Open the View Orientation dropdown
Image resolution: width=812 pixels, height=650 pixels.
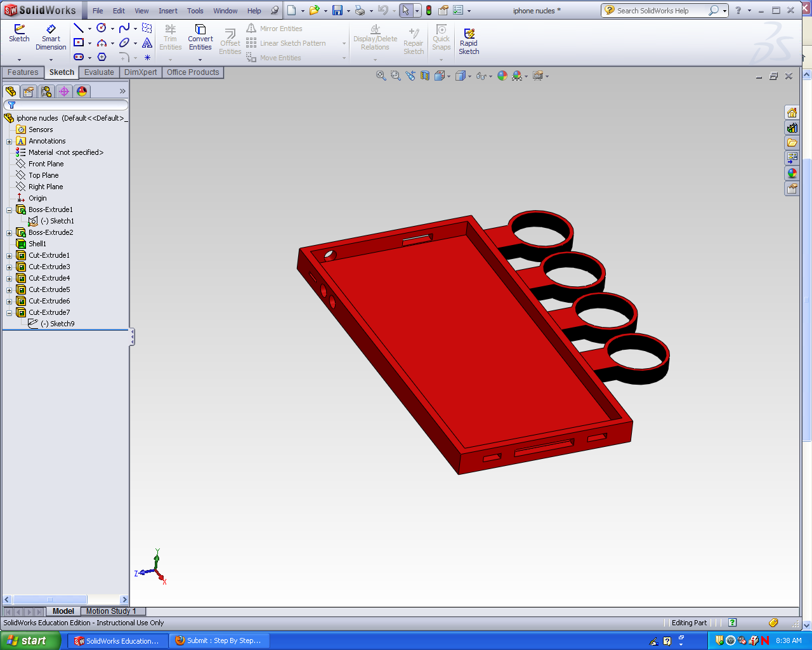(x=449, y=76)
